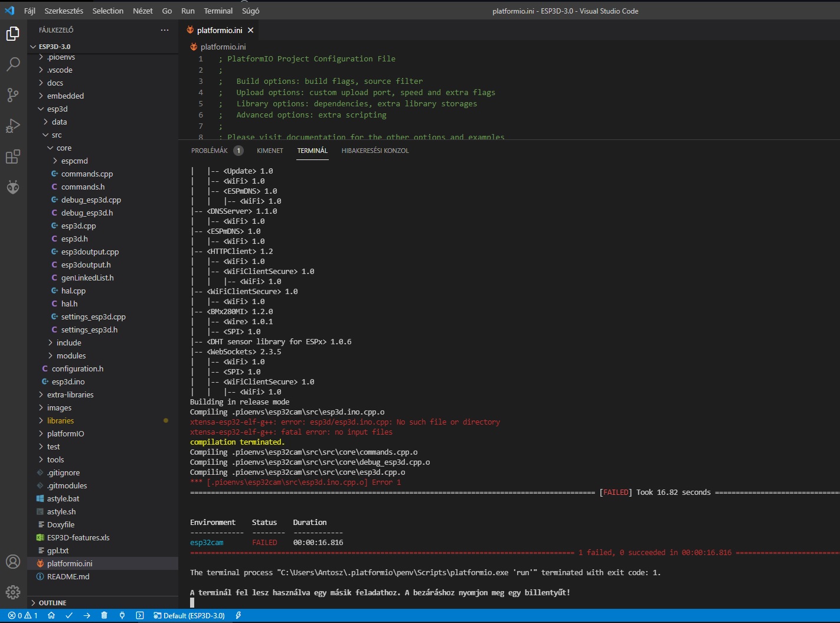Viewport: 840px width, 623px height.
Task: Open Source Control in the activity bar
Action: click(x=13, y=95)
